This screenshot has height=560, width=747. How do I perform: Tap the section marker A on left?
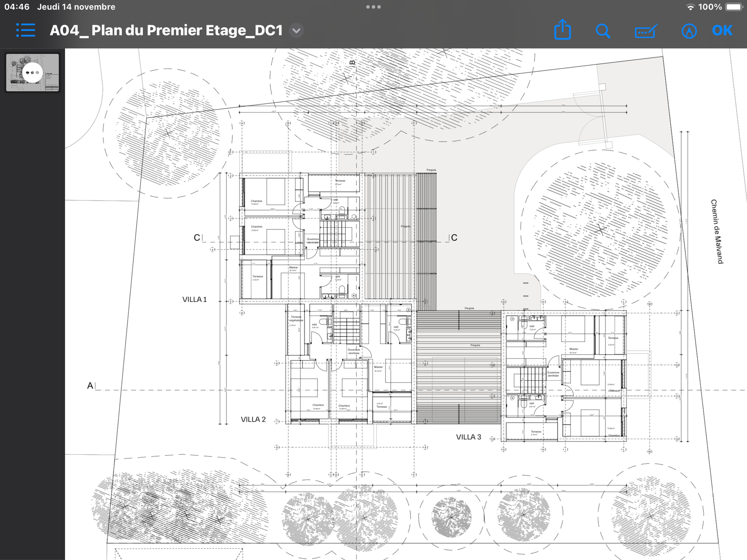coord(90,385)
